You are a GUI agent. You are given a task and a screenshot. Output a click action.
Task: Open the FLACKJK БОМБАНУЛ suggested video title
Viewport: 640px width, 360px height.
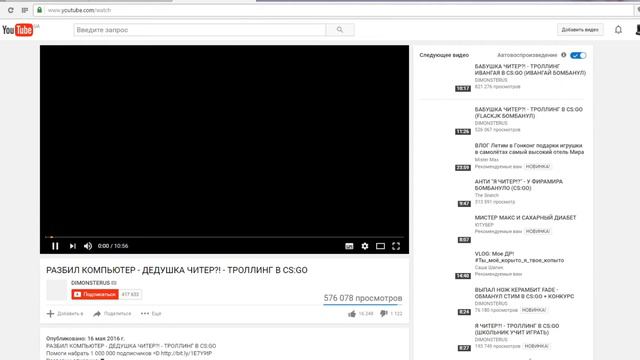pos(529,113)
